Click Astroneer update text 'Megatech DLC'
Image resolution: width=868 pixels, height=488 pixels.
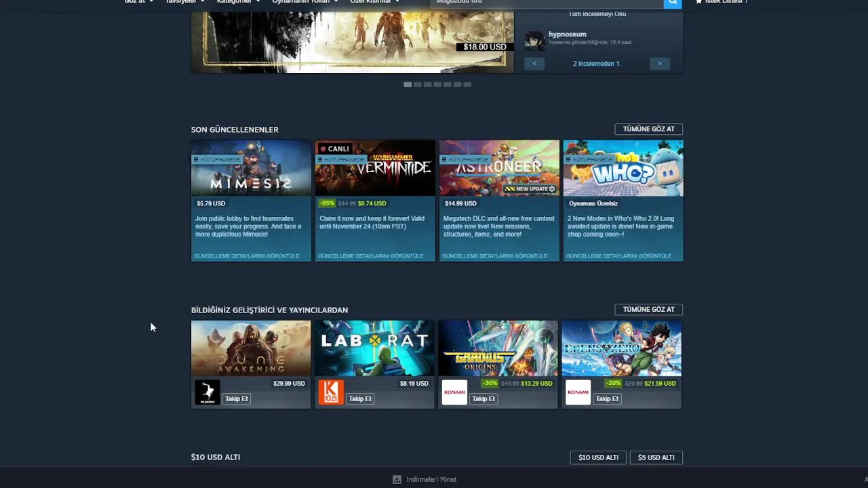(499, 226)
